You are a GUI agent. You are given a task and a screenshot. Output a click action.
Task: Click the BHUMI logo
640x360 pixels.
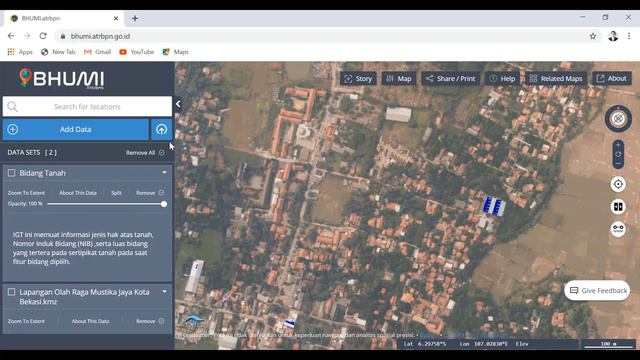tap(62, 78)
